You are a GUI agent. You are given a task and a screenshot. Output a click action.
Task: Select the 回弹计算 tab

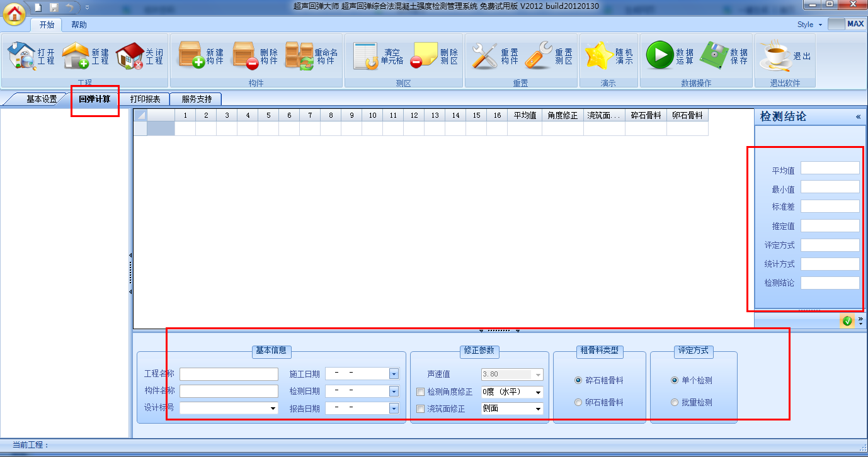[x=94, y=99]
